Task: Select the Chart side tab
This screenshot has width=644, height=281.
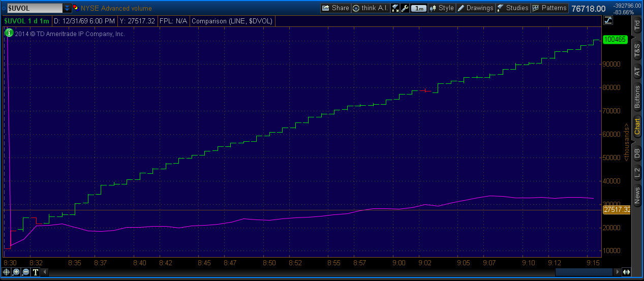Action: click(x=637, y=127)
